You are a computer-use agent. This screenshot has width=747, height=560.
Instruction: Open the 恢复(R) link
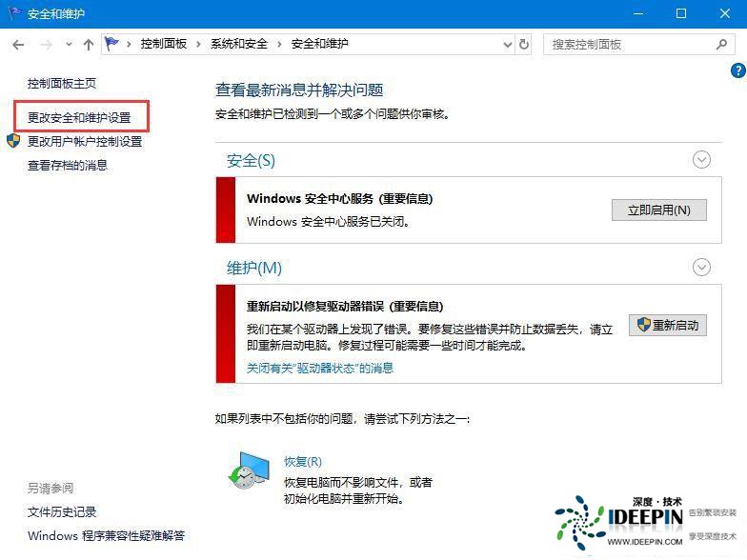[303, 461]
